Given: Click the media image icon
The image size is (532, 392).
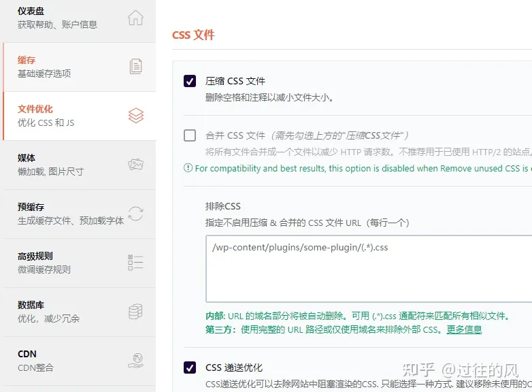Looking at the screenshot, I should [135, 165].
